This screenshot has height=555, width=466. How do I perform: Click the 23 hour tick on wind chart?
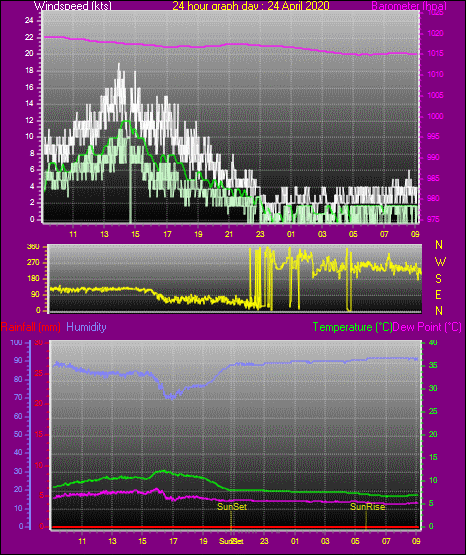[260, 234]
